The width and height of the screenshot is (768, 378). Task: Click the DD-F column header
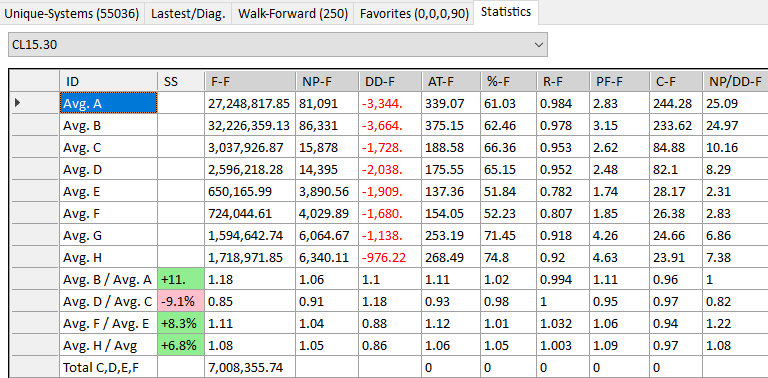pos(390,81)
